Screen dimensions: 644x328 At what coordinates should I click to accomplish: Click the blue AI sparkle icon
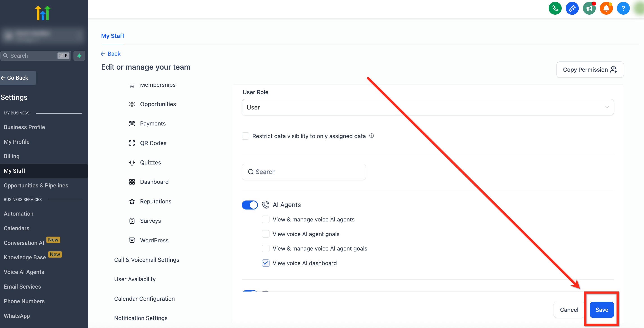click(572, 9)
